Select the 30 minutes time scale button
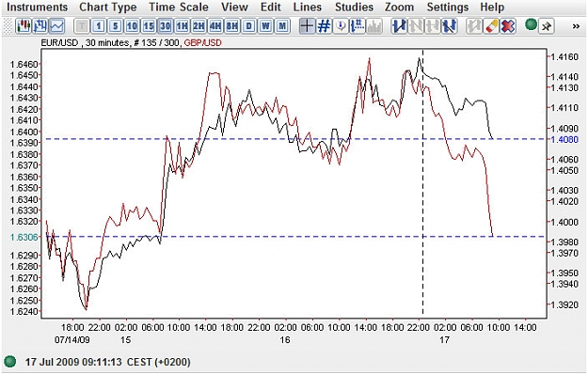588x374 pixels. point(165,26)
